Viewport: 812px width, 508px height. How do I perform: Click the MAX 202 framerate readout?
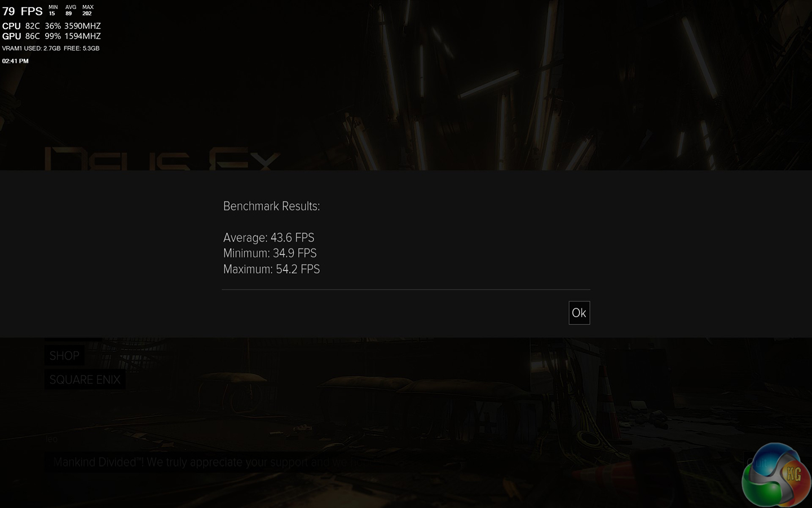click(87, 10)
